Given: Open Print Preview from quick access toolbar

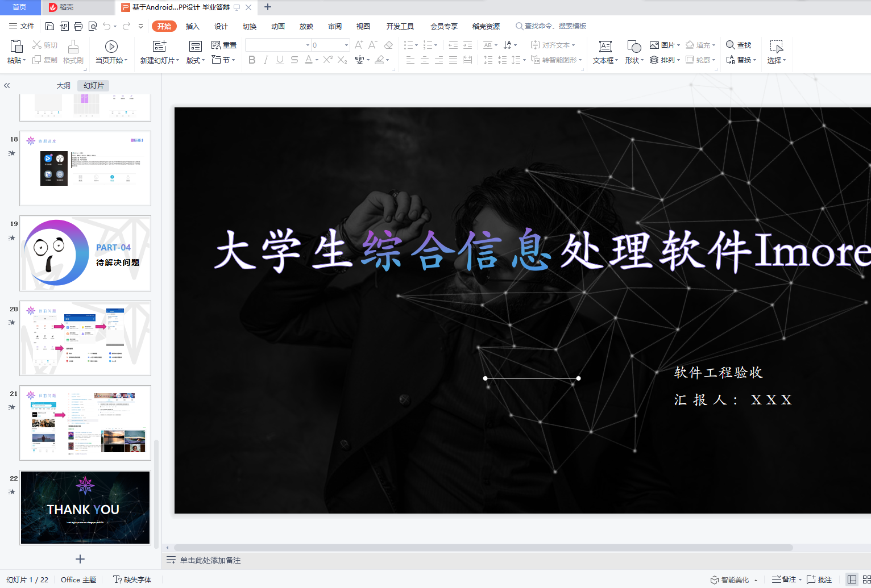Looking at the screenshot, I should [x=93, y=26].
